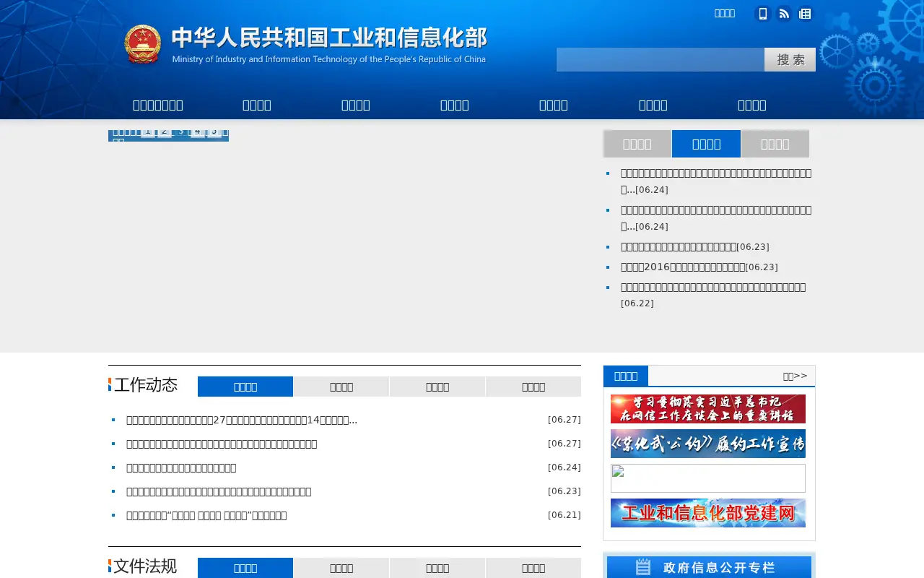Viewport: 924px width, 578px height.
Task: Click the 工作动态 section heading
Action: click(145, 385)
